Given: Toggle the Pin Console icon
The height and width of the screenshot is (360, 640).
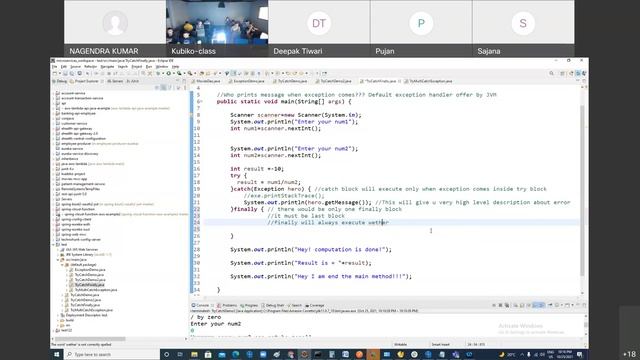Looking at the screenshot, I should point(550,305).
